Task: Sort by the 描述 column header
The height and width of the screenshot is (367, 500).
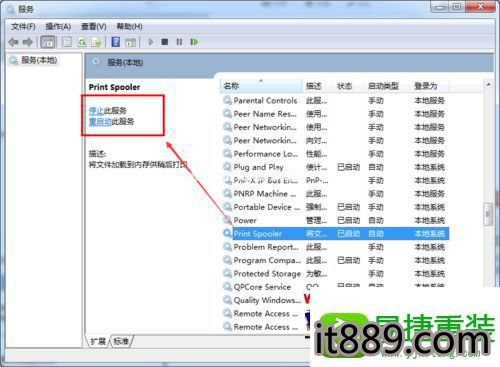Action: (318, 86)
